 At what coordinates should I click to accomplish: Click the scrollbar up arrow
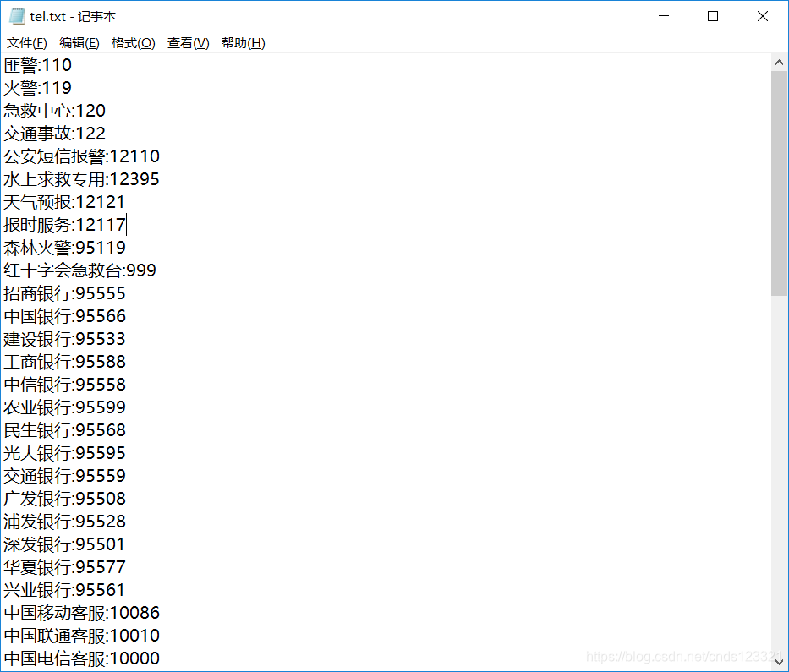point(779,63)
